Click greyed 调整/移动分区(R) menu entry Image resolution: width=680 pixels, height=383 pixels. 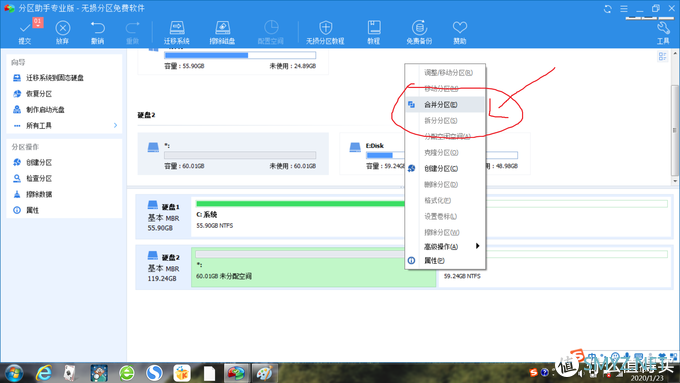[445, 72]
